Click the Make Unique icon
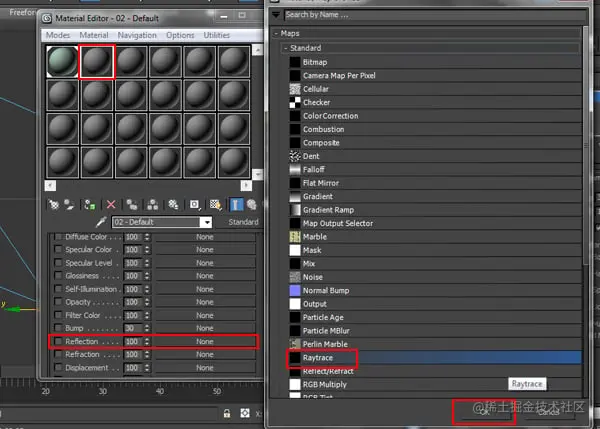Viewport: 600px width, 429px height. pos(153,205)
